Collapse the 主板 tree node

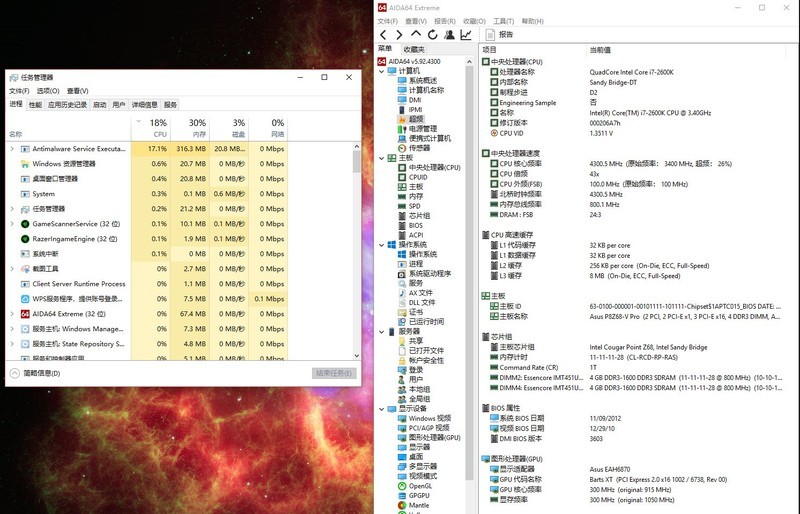point(382,158)
